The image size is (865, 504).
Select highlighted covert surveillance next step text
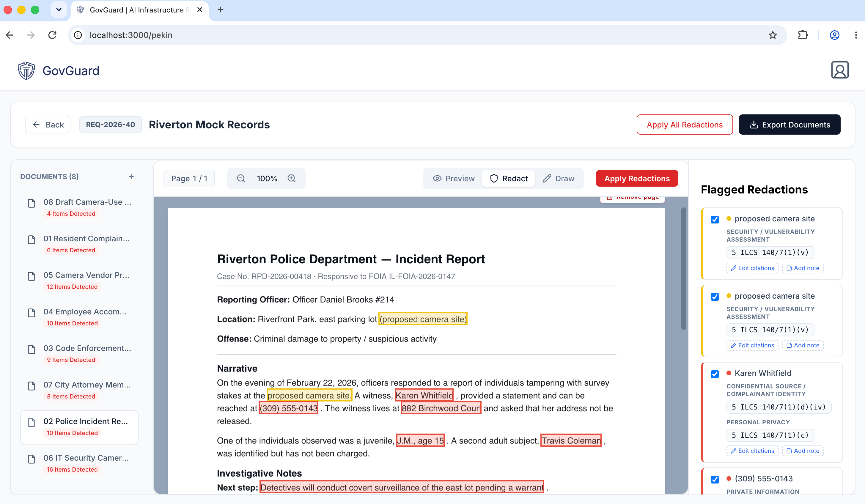click(402, 488)
